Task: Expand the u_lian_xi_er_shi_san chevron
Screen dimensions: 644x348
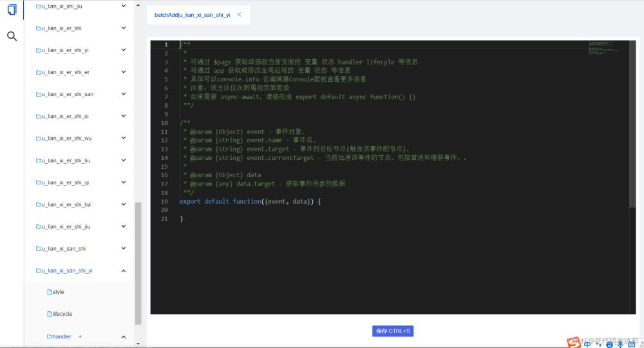Action: point(123,94)
